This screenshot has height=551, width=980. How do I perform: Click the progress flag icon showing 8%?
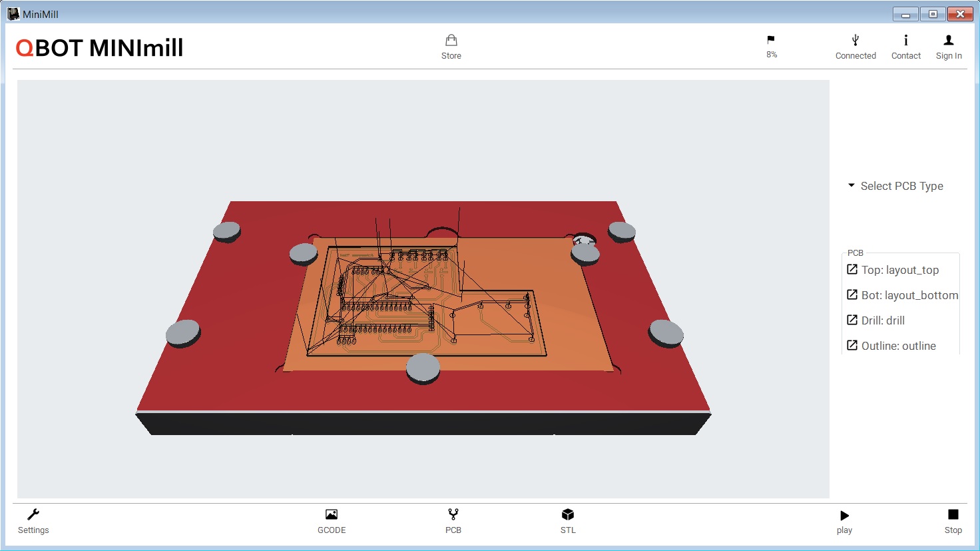pos(771,40)
